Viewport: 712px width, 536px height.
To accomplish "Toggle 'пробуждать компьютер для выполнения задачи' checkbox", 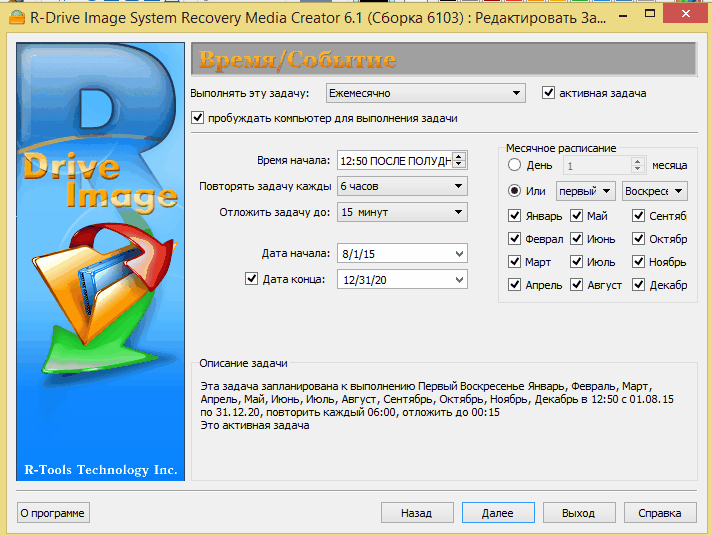I will 198,118.
